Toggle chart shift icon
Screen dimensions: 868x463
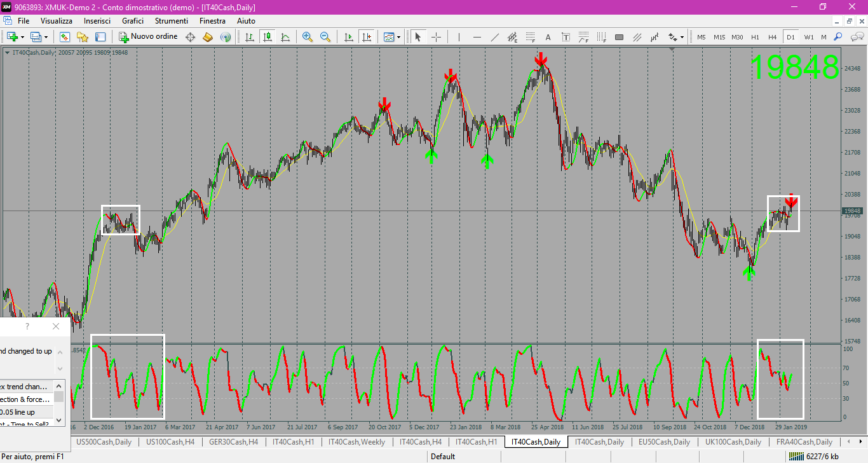(x=366, y=37)
